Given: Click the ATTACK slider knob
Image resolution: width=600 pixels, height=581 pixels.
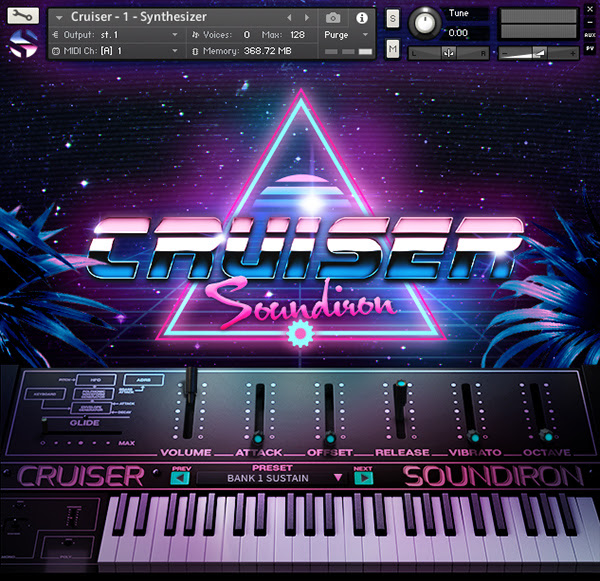Looking at the screenshot, I should click(258, 437).
